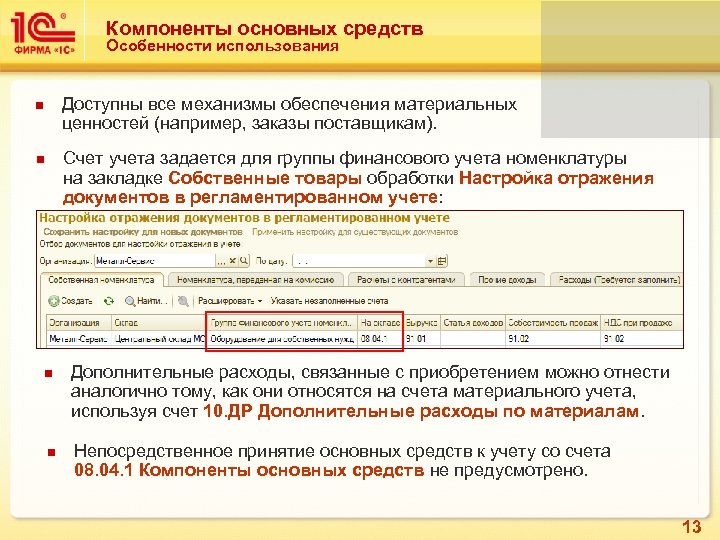Expand the По дату dropdown arrow

click(430, 261)
